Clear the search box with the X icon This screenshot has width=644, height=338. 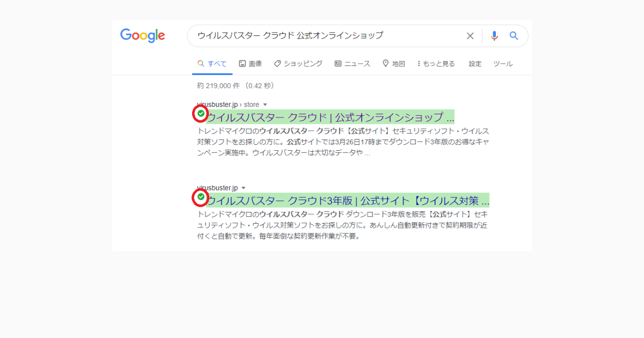(470, 36)
